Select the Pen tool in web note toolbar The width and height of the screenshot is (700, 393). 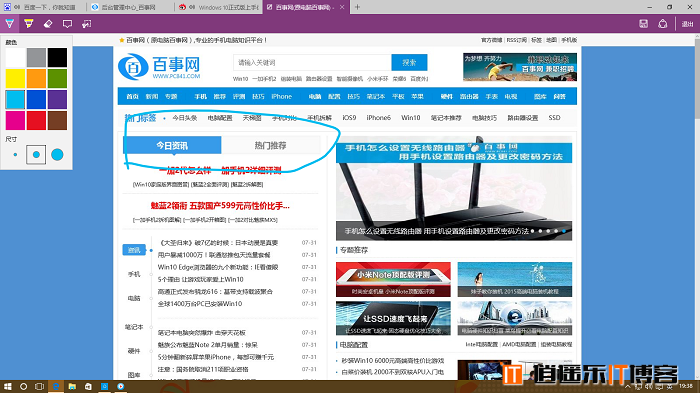pos(9,24)
